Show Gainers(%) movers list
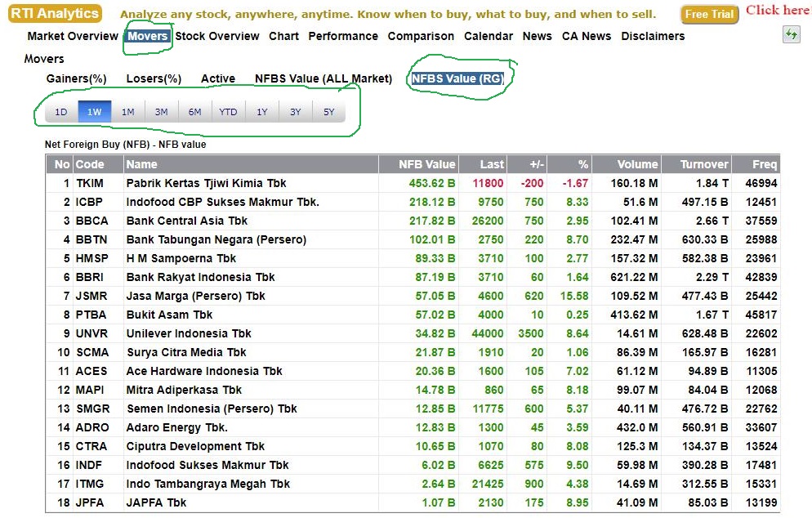This screenshot has width=812, height=518. [x=76, y=78]
